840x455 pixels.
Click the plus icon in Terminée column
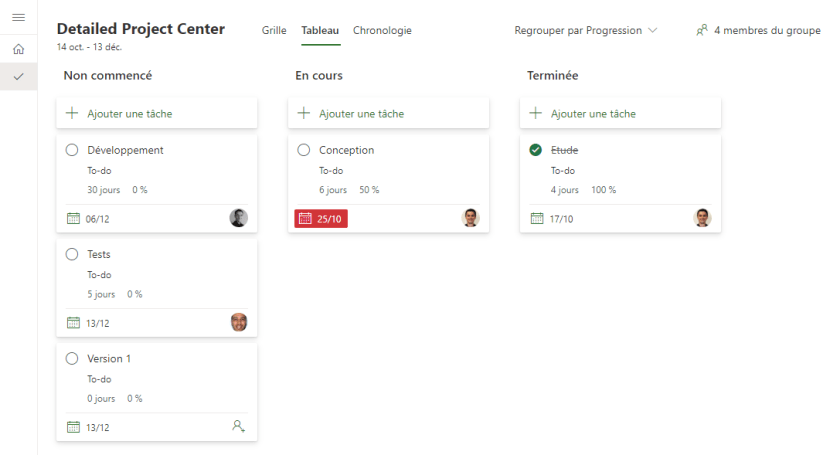[x=535, y=114]
